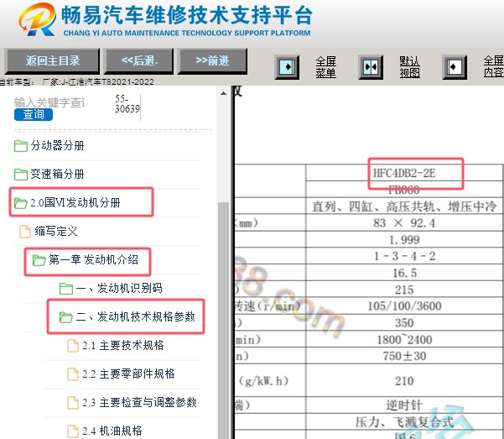Screen dimensions: 504x439
Task: Click the 1.999 displacement cell
Action: pos(404,240)
